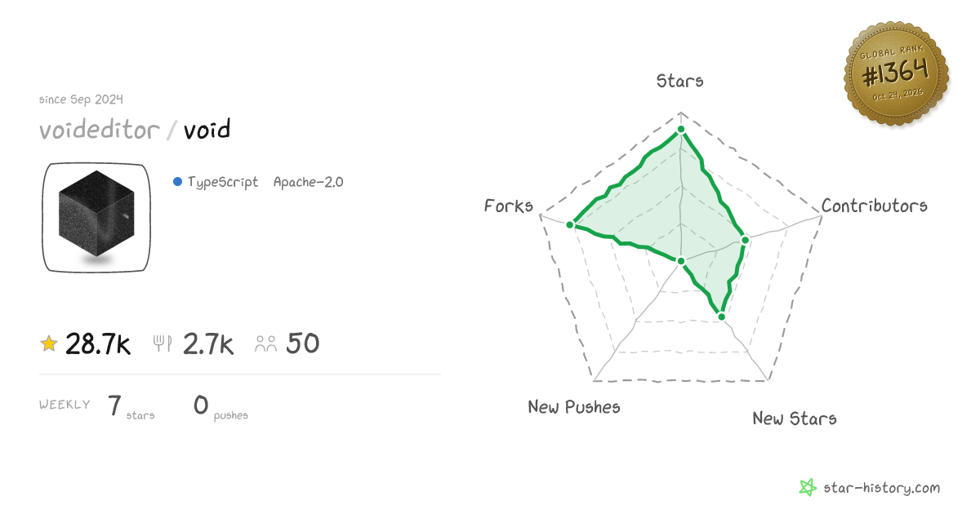Click the green Stars data point on radar

[681, 130]
